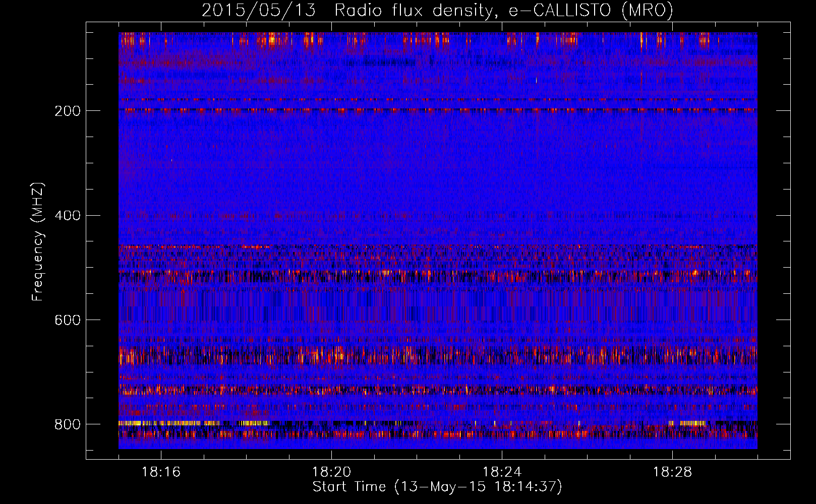The width and height of the screenshot is (816, 504).
Task: Click the 400 frequency tick label
Action: [x=68, y=216]
